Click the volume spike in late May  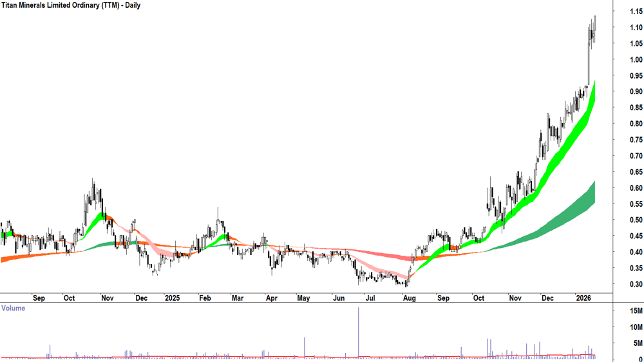(x=305, y=347)
